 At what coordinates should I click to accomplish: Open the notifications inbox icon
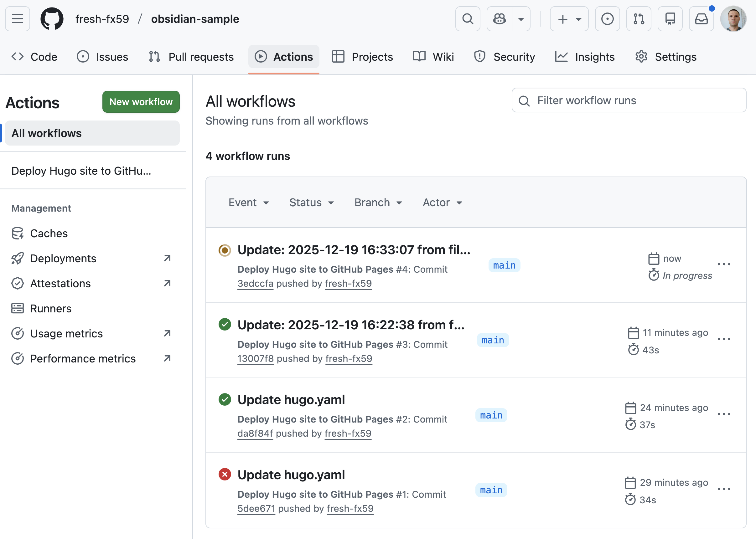point(701,19)
